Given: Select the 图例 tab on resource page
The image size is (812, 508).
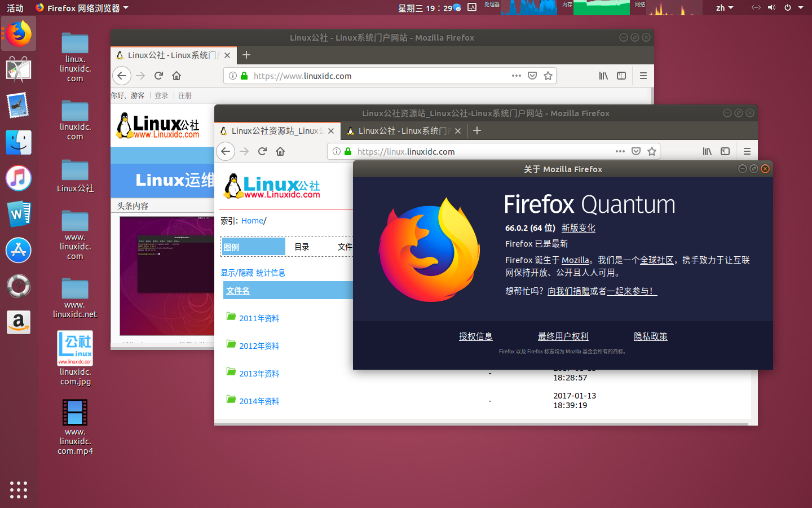Looking at the screenshot, I should click(x=253, y=247).
